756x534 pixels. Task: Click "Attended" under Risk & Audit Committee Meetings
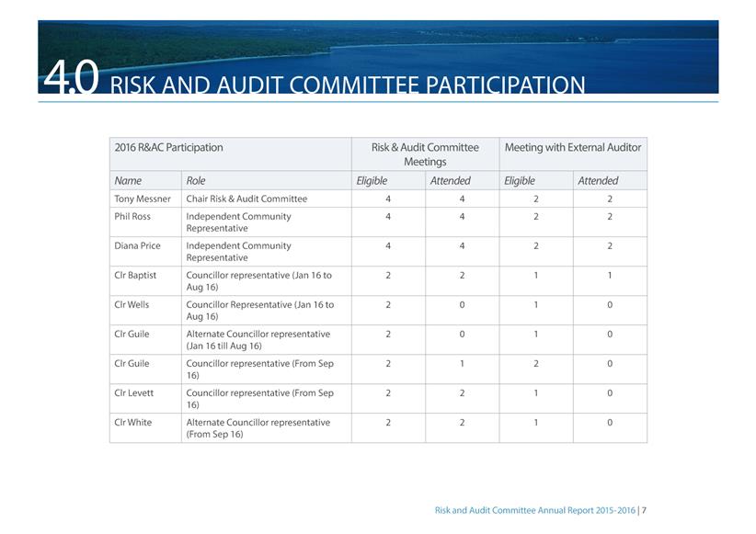click(450, 181)
